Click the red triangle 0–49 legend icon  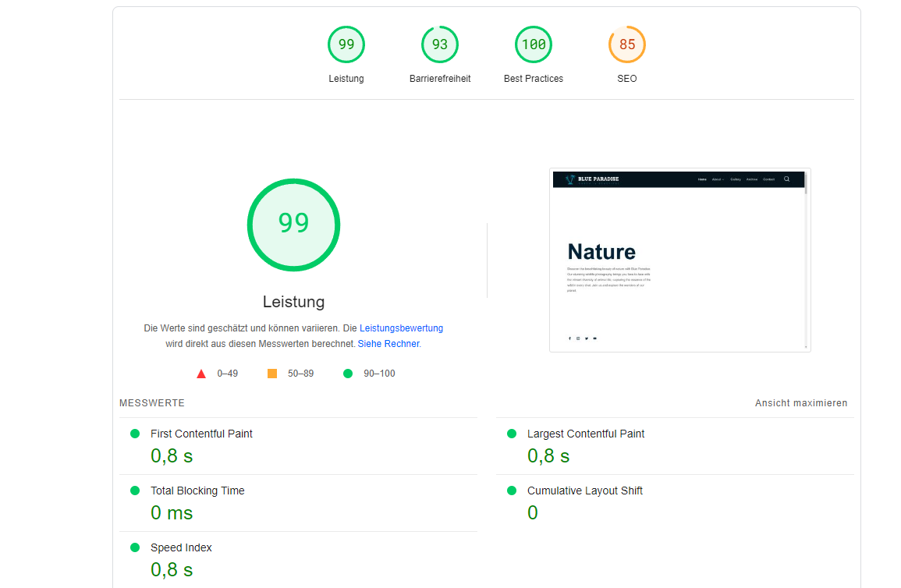pyautogui.click(x=201, y=374)
